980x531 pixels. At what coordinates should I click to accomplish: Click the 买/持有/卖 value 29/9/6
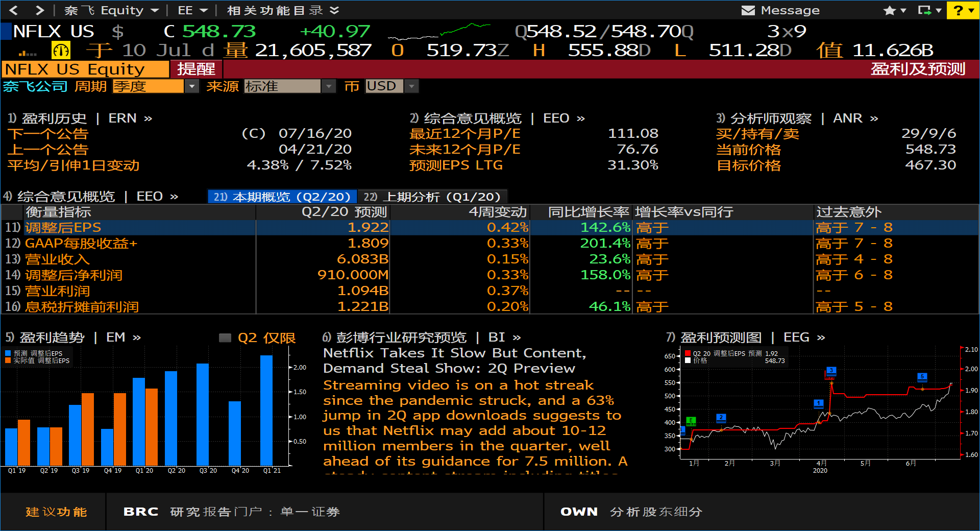pyautogui.click(x=928, y=134)
